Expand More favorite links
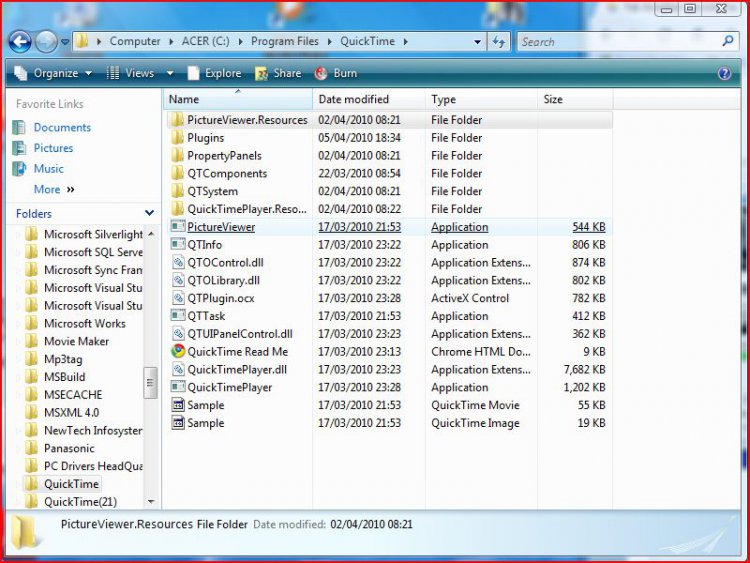The width and height of the screenshot is (750, 563). pyautogui.click(x=54, y=189)
